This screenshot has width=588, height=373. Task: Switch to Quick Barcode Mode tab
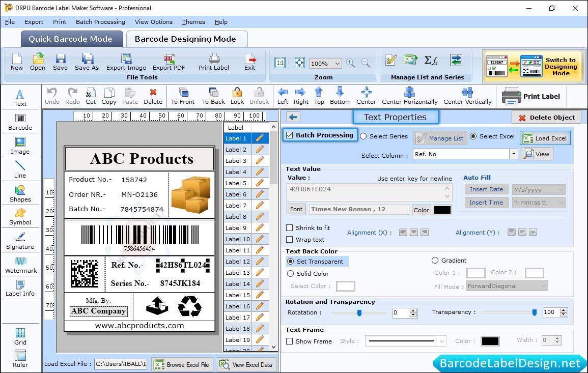72,39
